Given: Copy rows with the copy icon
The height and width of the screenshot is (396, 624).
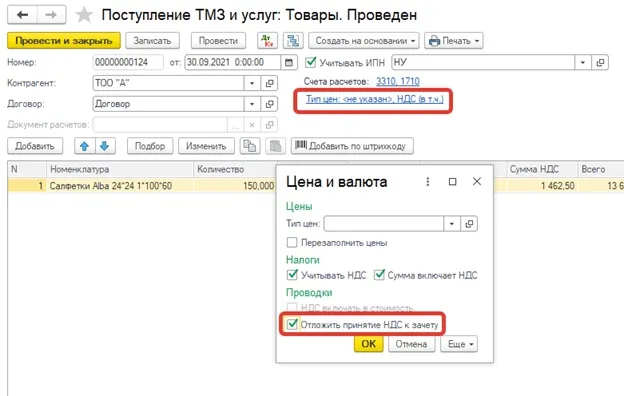Looking at the screenshot, I should [250, 146].
